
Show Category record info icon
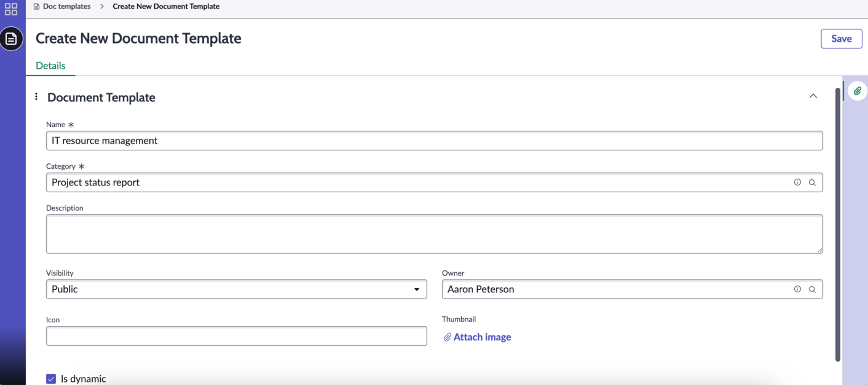(797, 182)
